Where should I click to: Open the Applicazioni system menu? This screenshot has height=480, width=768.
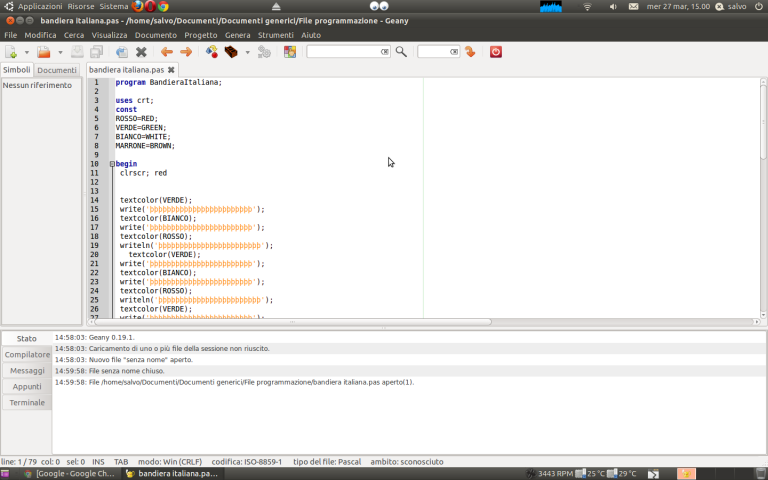click(40, 6)
